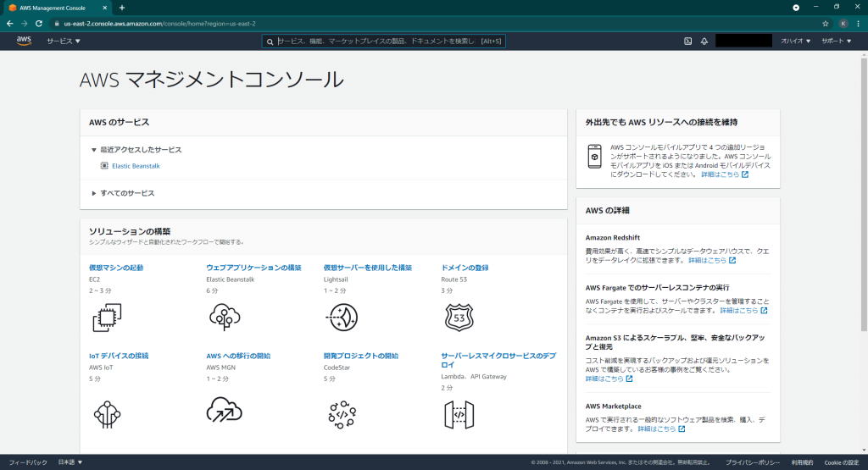Select the AWS Management Console browser tab
Image resolution: width=868 pixels, height=470 pixels.
[x=58, y=8]
